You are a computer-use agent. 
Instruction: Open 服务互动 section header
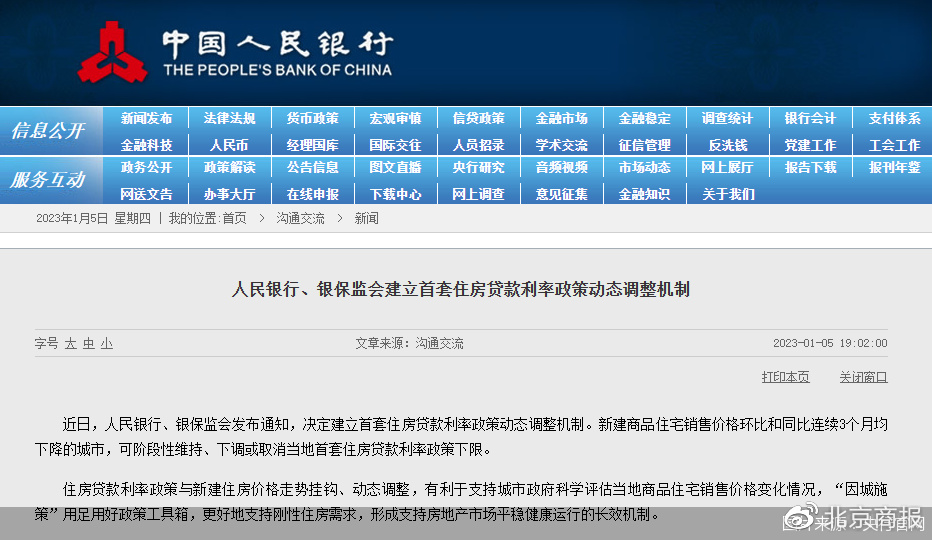pos(47,180)
